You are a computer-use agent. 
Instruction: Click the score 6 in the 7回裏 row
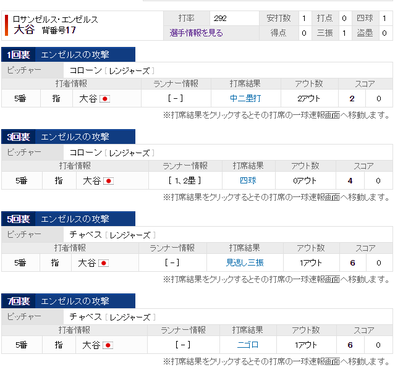(x=350, y=345)
